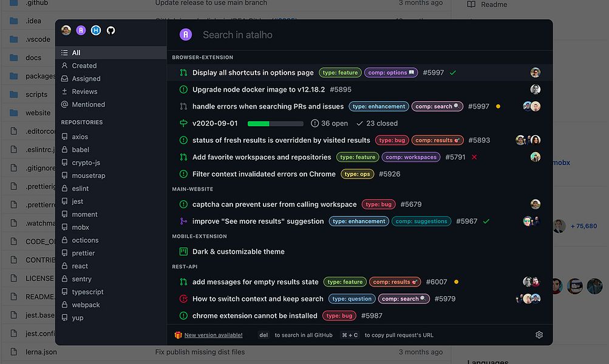The width and height of the screenshot is (609, 364).
Task: Click merged PR icon for improve See more results
Action: [183, 221]
